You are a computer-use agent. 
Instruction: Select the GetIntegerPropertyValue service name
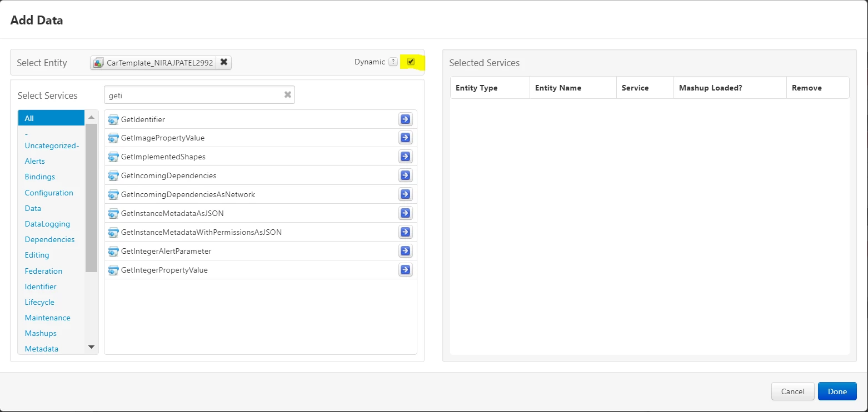(164, 270)
